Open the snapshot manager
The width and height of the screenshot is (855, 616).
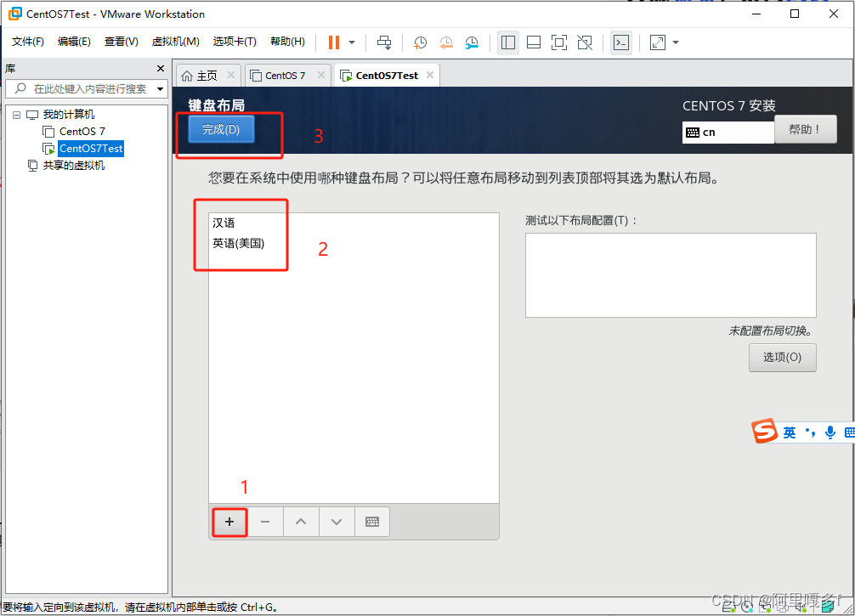(472, 42)
